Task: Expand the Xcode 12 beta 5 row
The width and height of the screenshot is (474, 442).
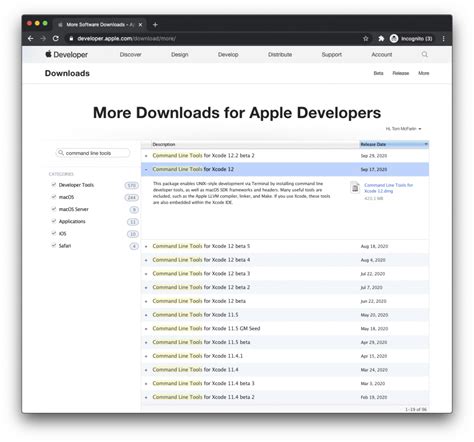Action: click(146, 246)
